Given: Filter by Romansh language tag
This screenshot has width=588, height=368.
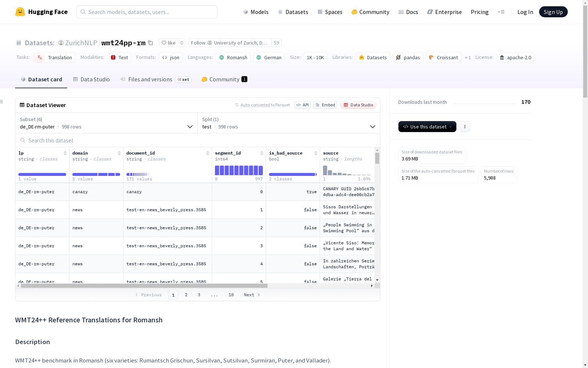Looking at the screenshot, I should pos(233,57).
